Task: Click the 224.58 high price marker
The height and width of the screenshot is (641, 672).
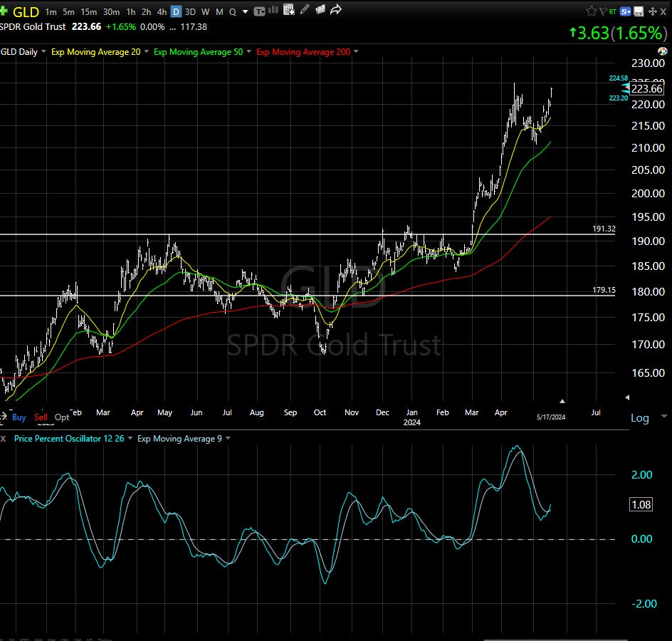Action: point(618,78)
